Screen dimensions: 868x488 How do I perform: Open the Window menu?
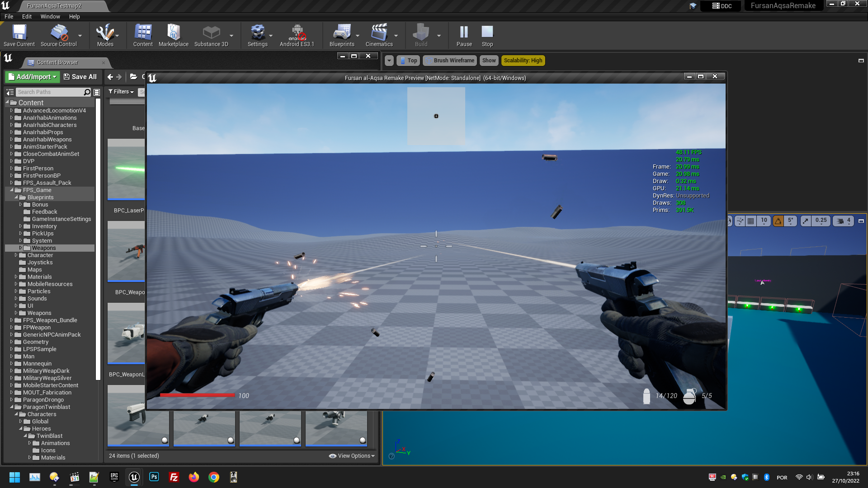50,16
